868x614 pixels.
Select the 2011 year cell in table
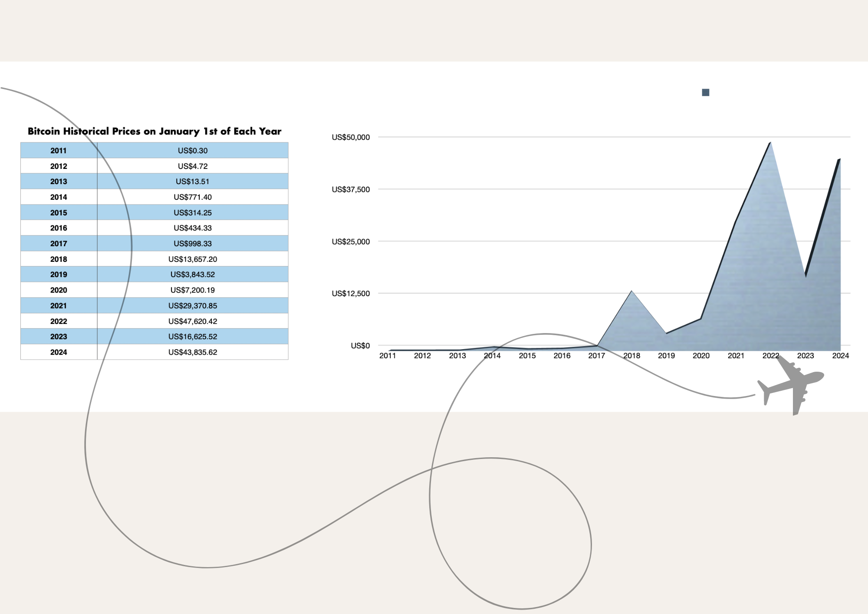coord(59,150)
